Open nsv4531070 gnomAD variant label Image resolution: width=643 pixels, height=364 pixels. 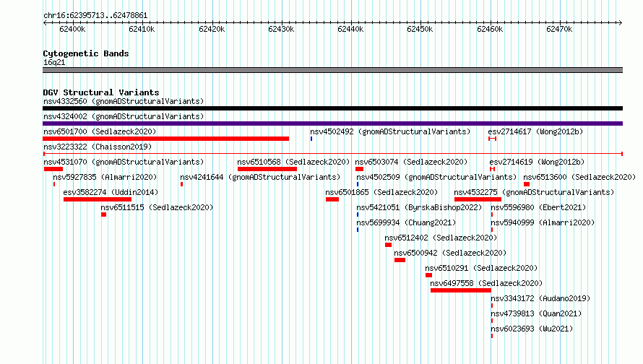click(124, 162)
